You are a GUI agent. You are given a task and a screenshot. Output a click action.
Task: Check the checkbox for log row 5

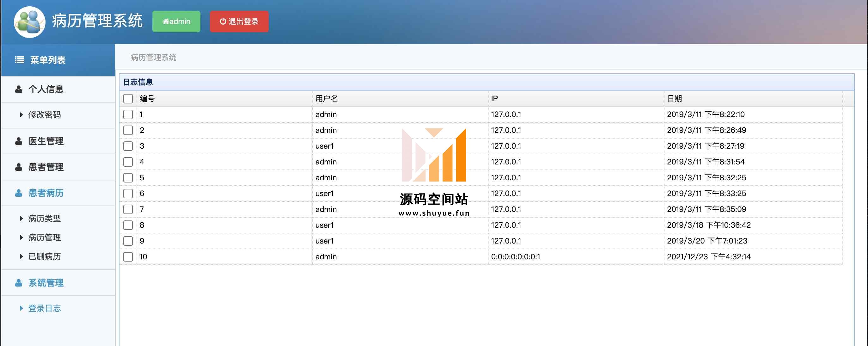(128, 178)
